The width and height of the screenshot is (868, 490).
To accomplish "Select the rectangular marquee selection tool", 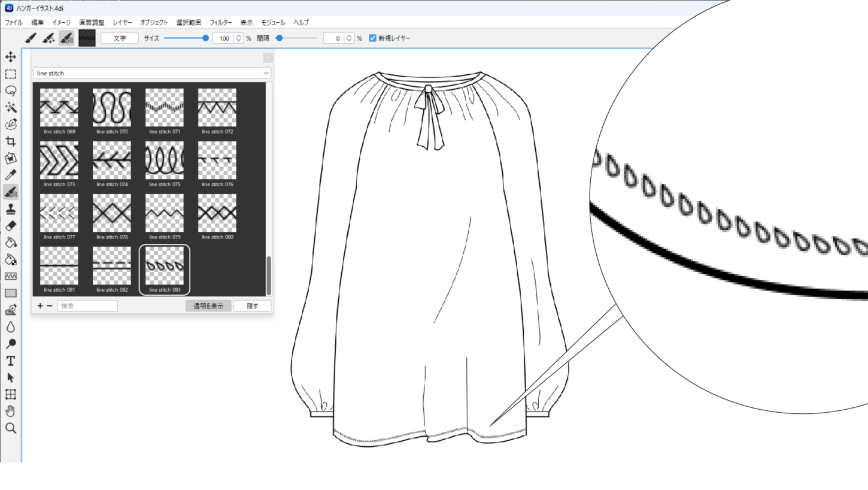I will point(11,74).
